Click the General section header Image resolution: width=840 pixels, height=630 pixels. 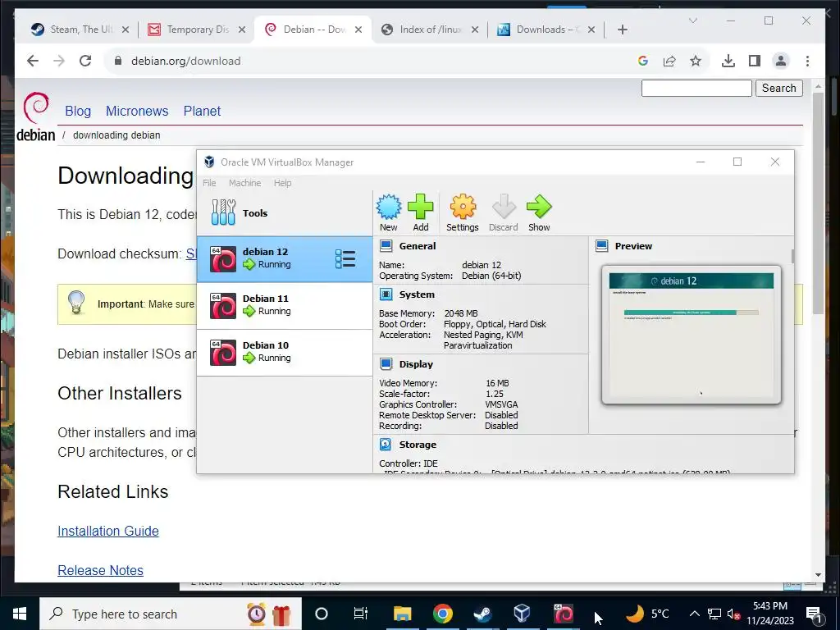[417, 246]
